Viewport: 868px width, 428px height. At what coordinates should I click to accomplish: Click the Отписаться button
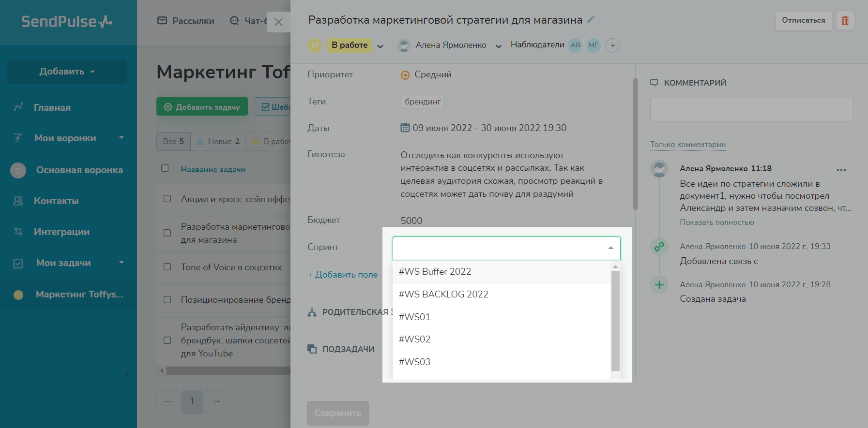click(x=803, y=20)
